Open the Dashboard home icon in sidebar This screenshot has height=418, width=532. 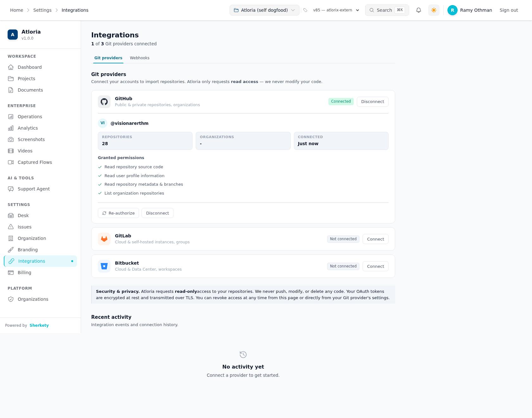point(11,67)
